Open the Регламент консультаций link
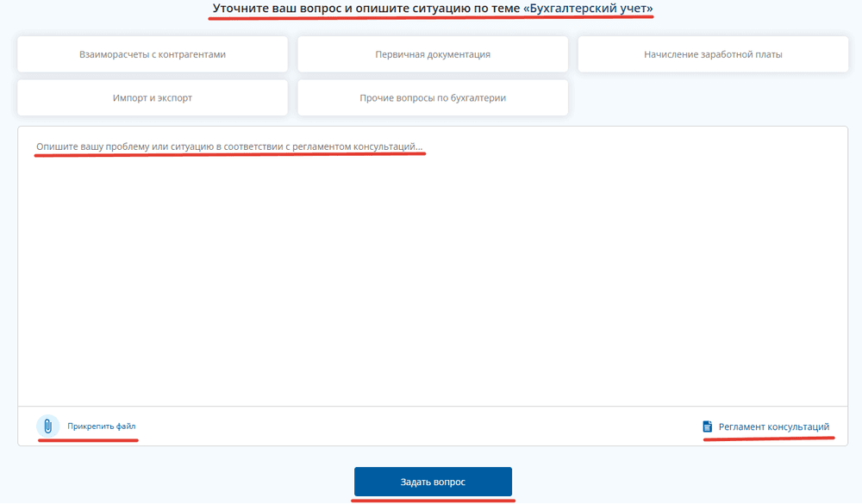 pos(774,426)
